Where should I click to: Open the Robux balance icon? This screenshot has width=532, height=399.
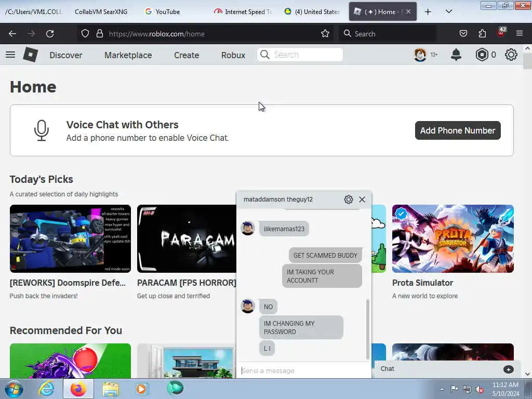pos(482,55)
